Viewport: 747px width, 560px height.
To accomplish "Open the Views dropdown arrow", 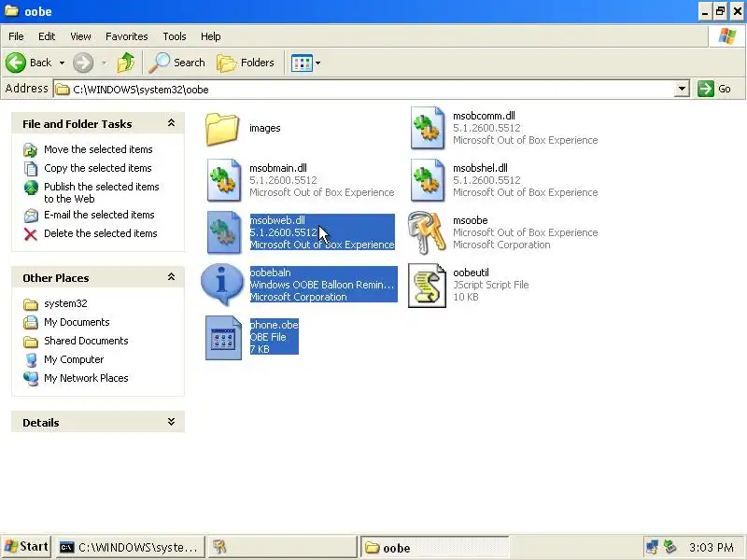I will coord(317,63).
